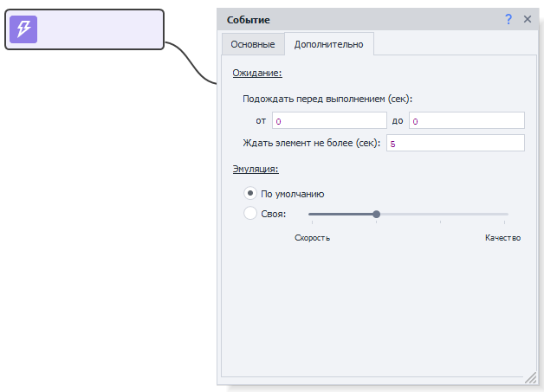Close the Событие dialog with X
Image resolution: width=544 pixels, height=392 pixels.
527,19
